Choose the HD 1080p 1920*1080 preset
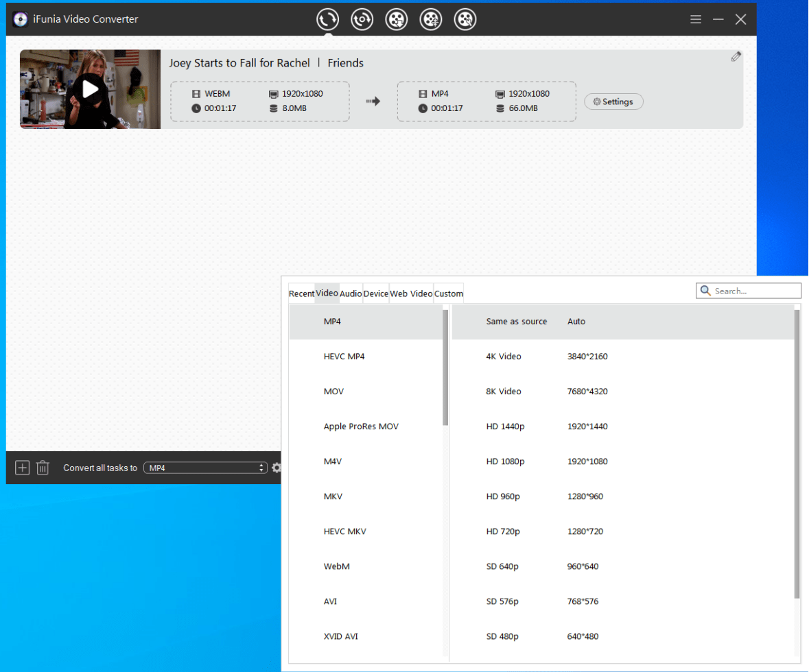809x672 pixels. [x=546, y=461]
